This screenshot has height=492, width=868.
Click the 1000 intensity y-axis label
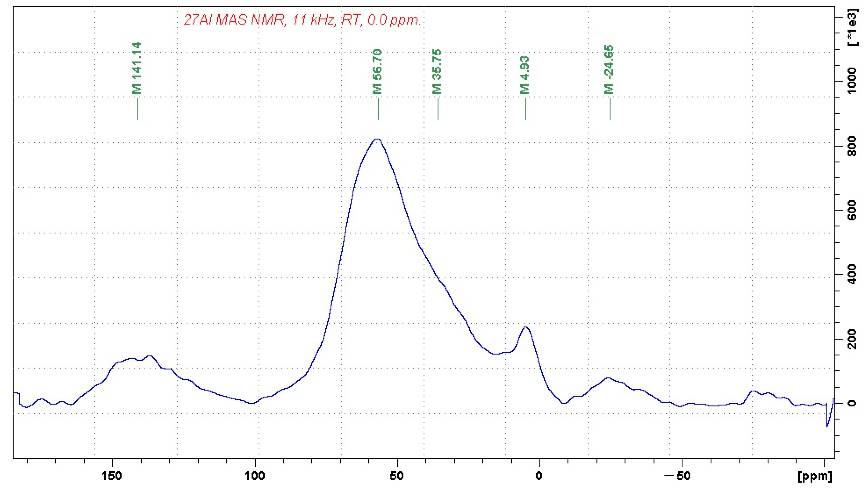point(853,81)
